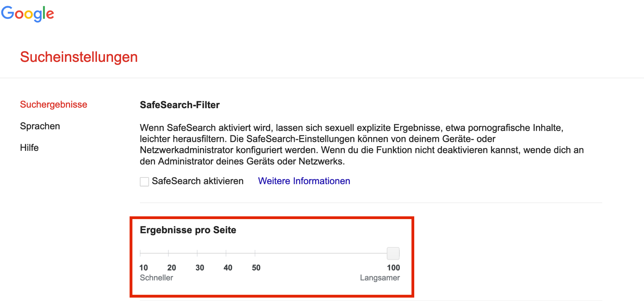Viewport: 644px width, 301px height.
Task: Click the 'SafeSearch aktivieren' label text
Action: 198,181
